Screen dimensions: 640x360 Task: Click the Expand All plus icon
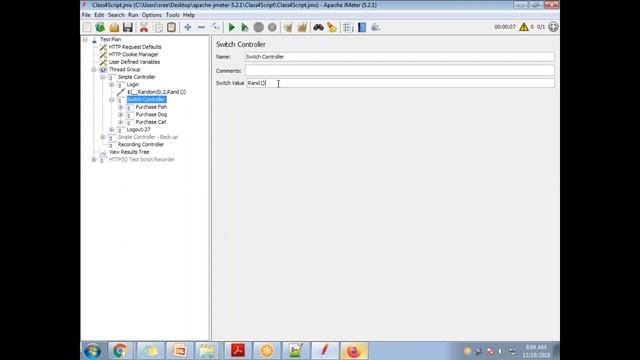tap(187, 27)
